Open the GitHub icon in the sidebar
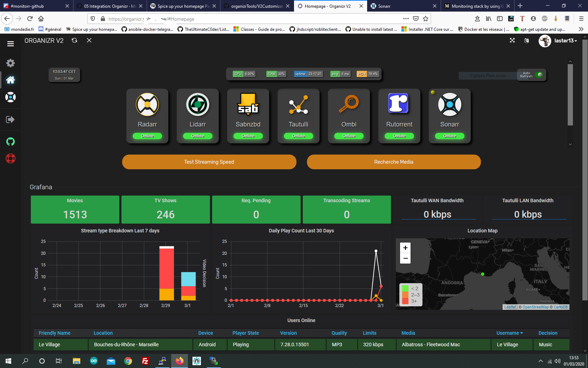 [x=10, y=142]
